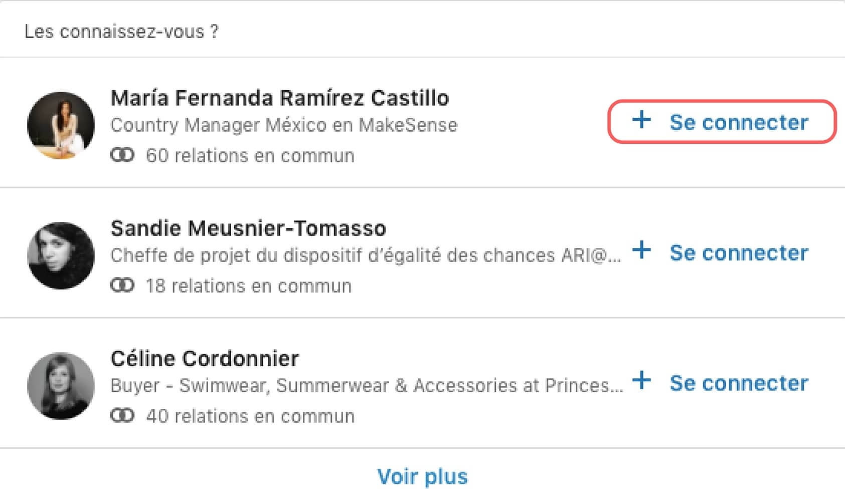Click Se connecter next to Sandie Meusnier-Tomasso
Viewport: 845px width, 504px height.
pos(740,253)
